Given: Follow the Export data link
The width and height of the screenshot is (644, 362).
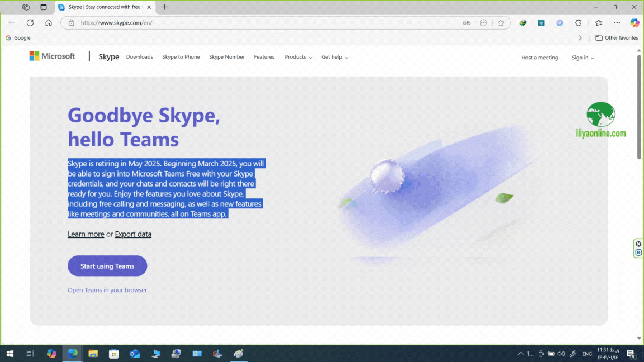Looking at the screenshot, I should 133,234.
